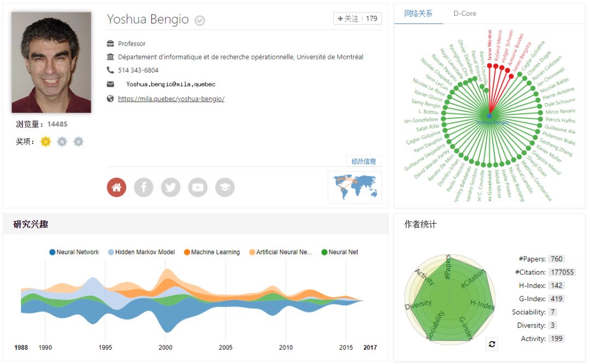Click the verified checkmark beside Yoshua Bengio

(x=200, y=21)
